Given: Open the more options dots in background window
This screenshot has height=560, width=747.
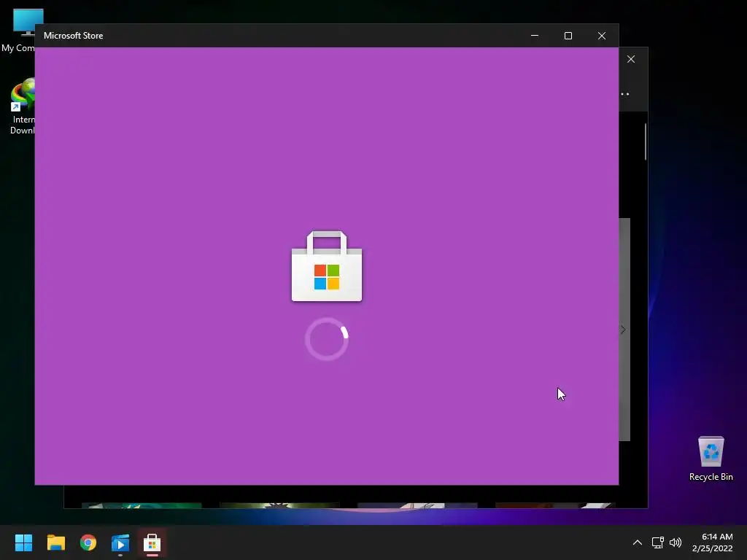Looking at the screenshot, I should (x=625, y=94).
